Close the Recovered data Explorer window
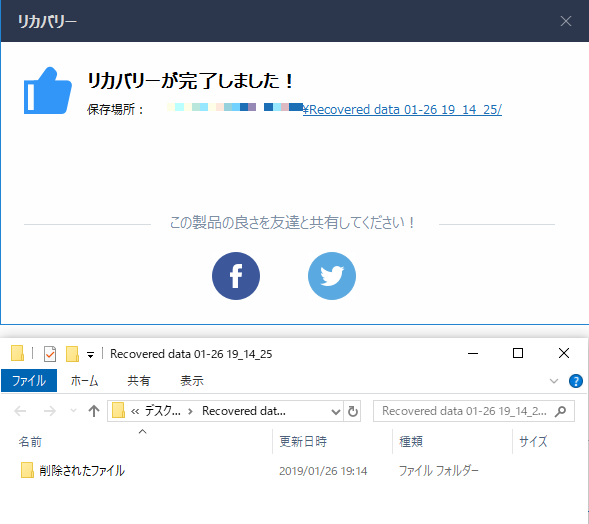 tap(563, 353)
